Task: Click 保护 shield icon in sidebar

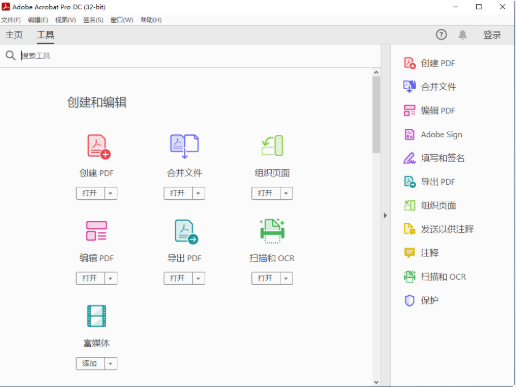Action: (409, 300)
